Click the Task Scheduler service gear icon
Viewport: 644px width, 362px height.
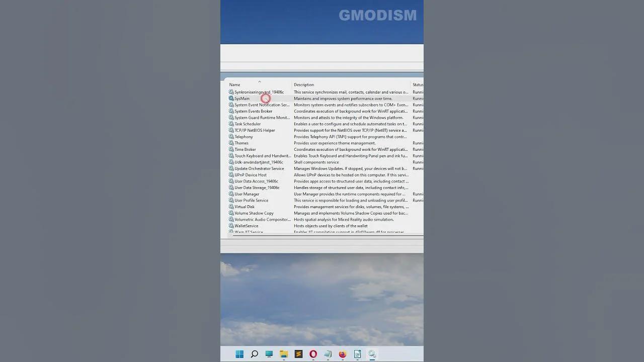click(231, 124)
